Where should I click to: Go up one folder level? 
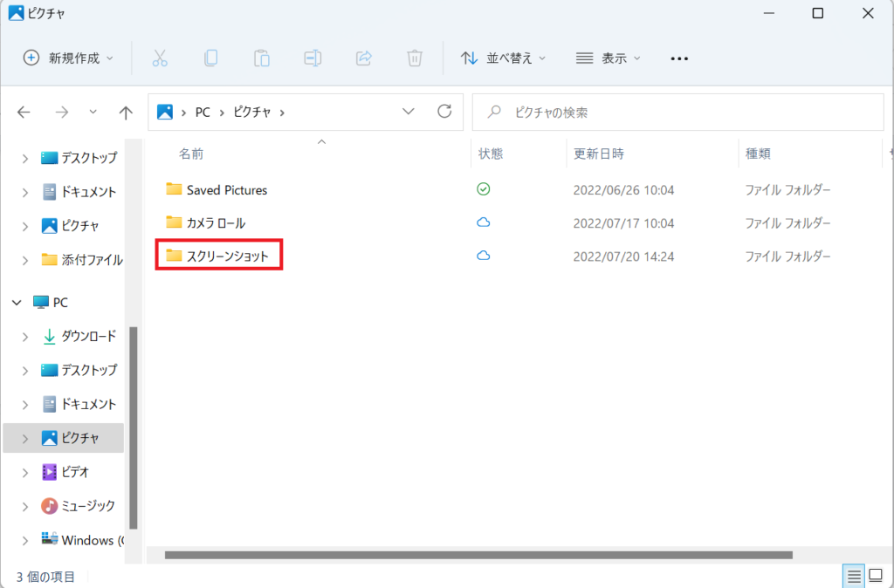tap(126, 113)
